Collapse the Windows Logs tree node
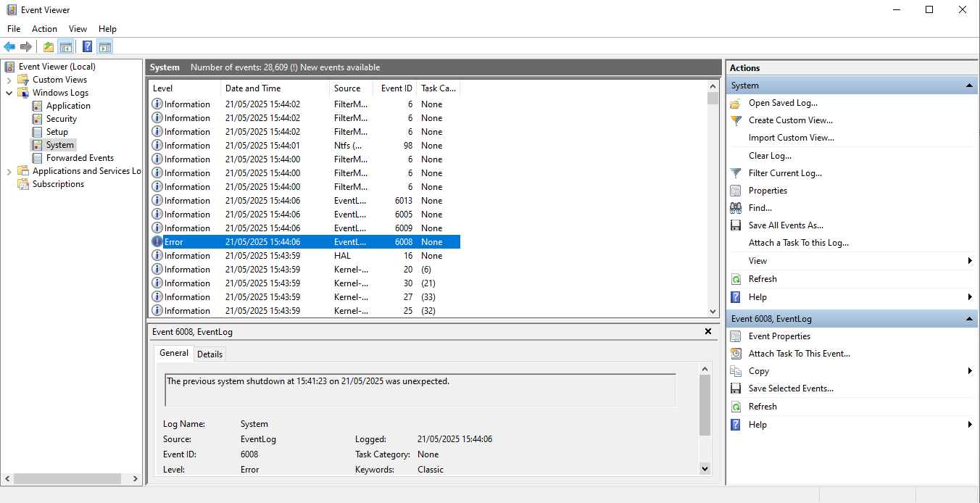Viewport: 980px width, 503px height. click(x=9, y=93)
